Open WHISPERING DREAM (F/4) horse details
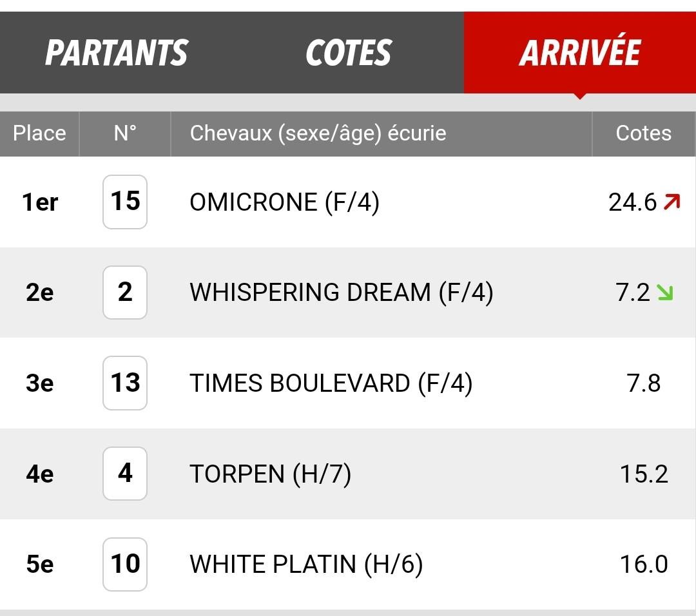The image size is (696, 616). pos(342,293)
